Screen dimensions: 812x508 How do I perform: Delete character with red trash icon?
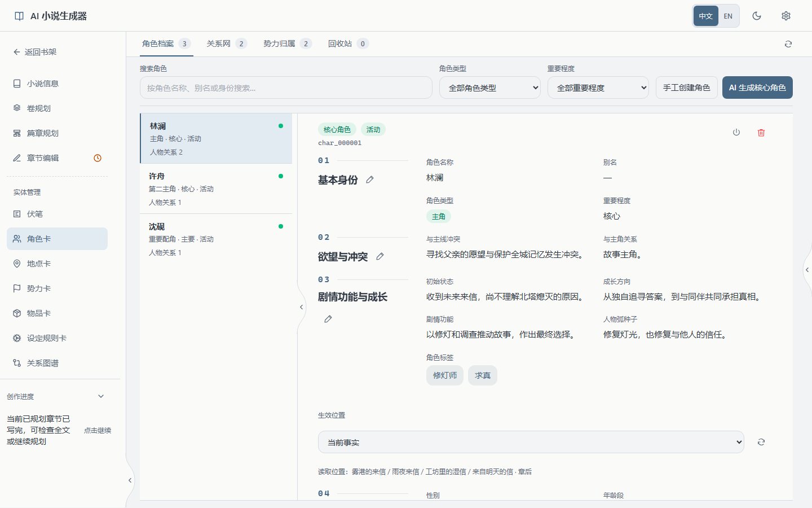761,132
